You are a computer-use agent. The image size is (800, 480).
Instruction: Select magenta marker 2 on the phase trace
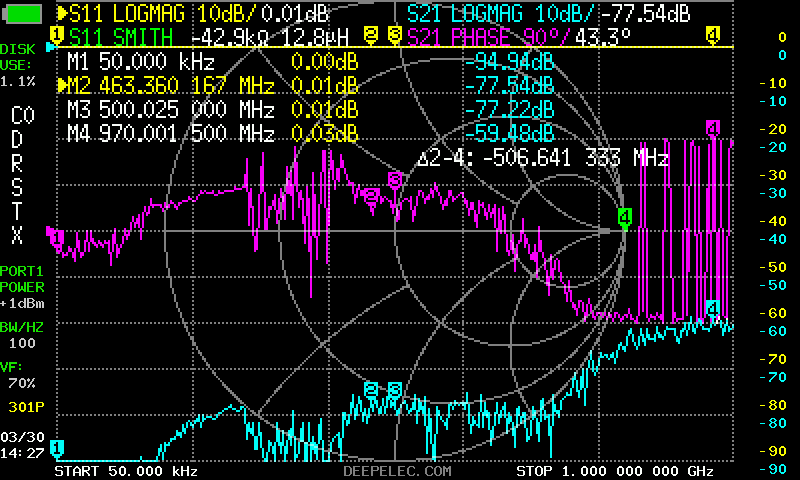371,196
